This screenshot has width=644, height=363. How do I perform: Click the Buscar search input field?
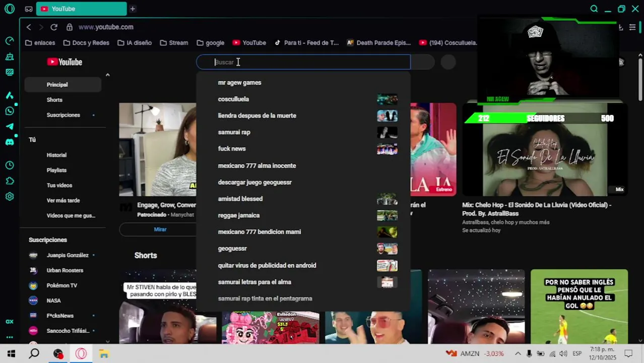click(x=303, y=62)
